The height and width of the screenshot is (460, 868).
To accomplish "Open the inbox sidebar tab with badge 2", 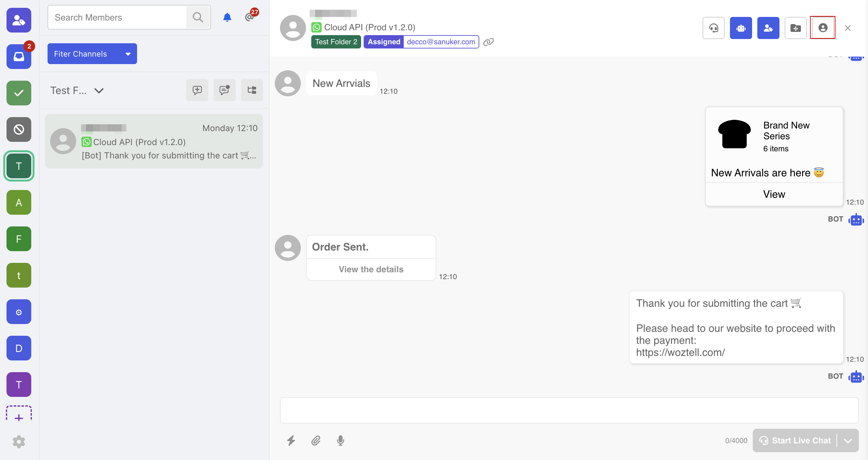I will 19,57.
